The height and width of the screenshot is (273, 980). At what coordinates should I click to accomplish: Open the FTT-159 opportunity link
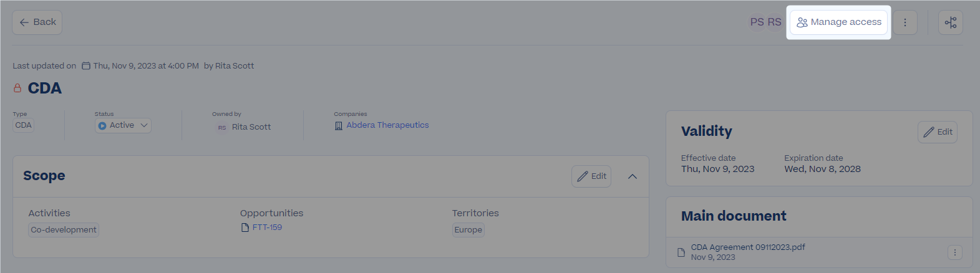coord(267,228)
